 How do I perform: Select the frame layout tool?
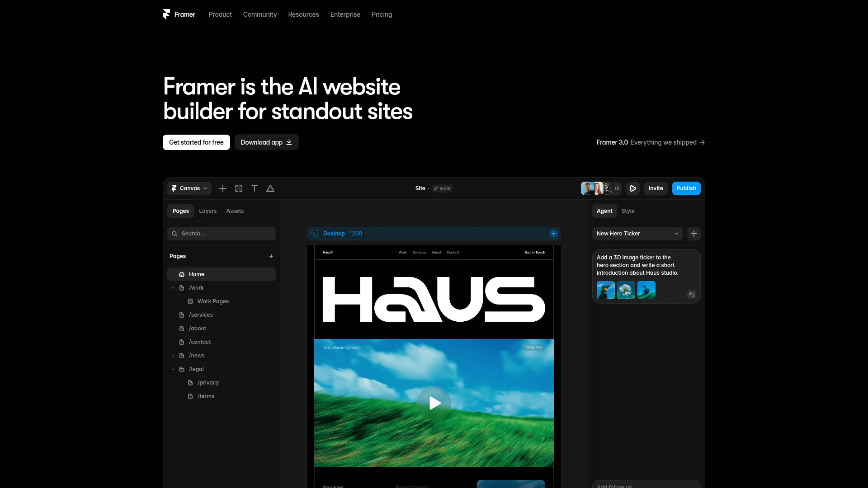[x=239, y=188]
